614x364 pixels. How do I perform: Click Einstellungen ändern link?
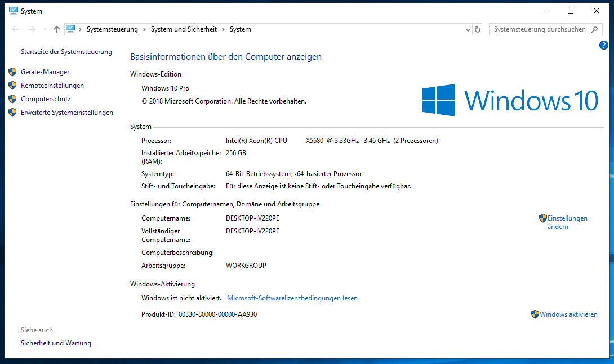[x=567, y=222]
